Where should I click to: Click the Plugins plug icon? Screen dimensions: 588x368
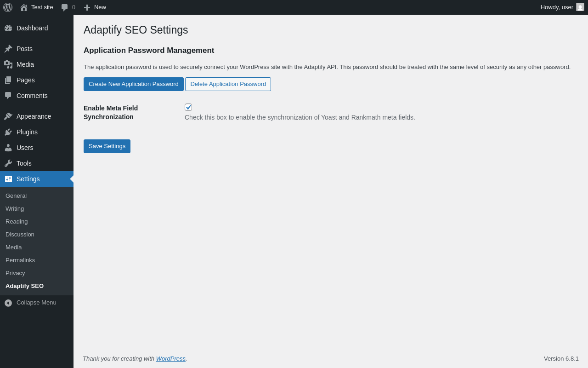coord(8,132)
